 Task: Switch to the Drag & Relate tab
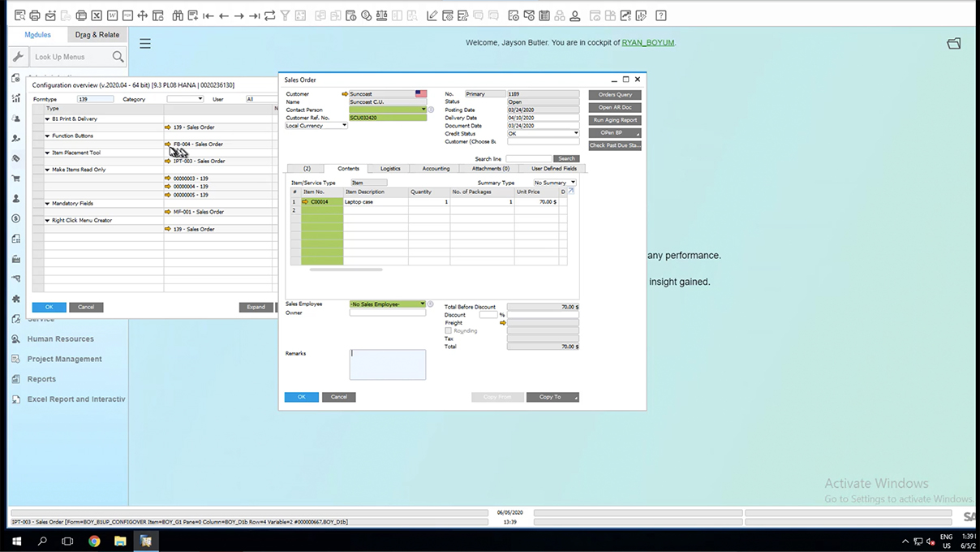click(97, 35)
